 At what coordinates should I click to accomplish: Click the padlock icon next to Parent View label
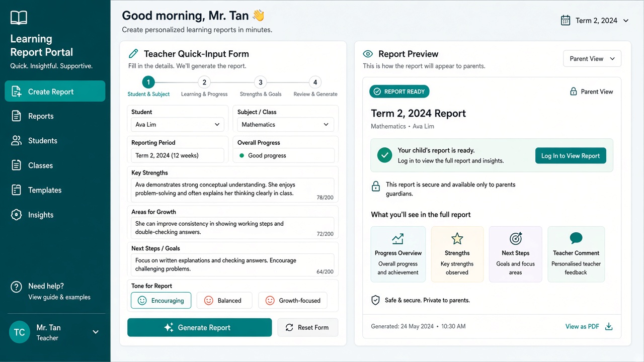pos(573,92)
